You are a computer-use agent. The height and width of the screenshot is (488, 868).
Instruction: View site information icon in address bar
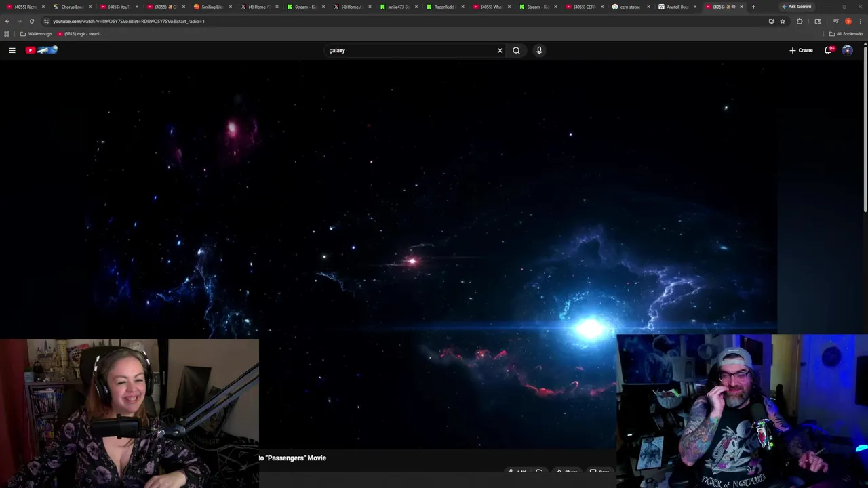(46, 21)
